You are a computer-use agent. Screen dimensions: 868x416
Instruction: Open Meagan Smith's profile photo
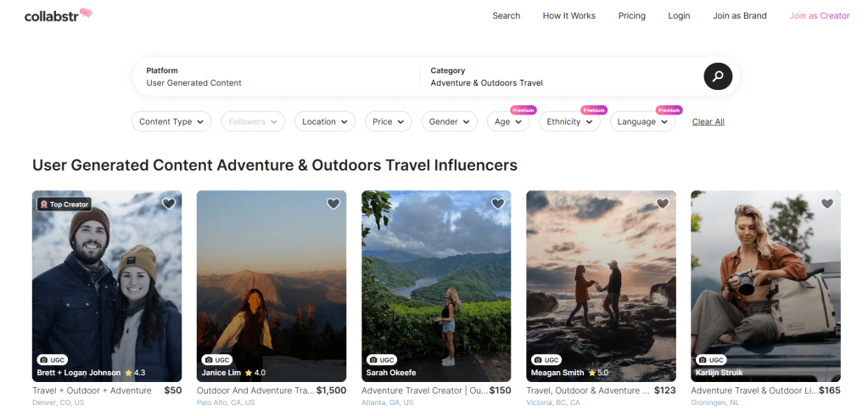(601, 280)
